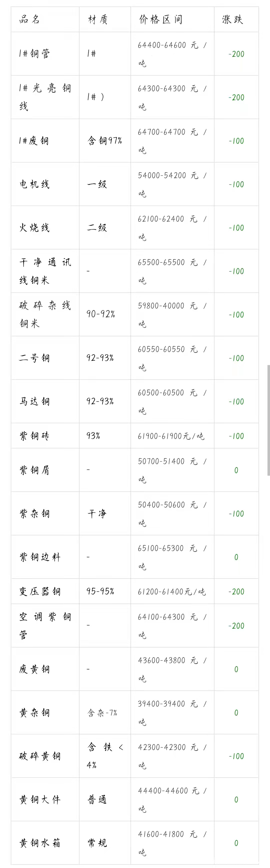Click the 价格区间 column header
The height and width of the screenshot is (868, 270).
pos(161,19)
